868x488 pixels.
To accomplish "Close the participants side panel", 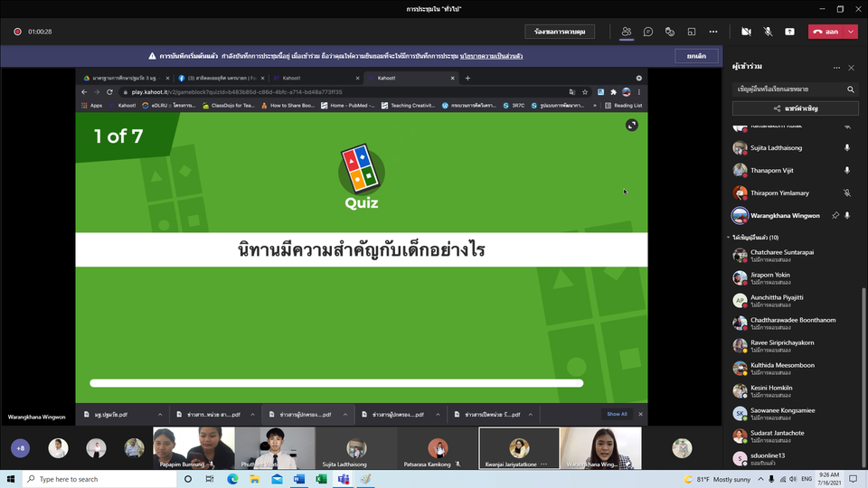I will coord(852,68).
